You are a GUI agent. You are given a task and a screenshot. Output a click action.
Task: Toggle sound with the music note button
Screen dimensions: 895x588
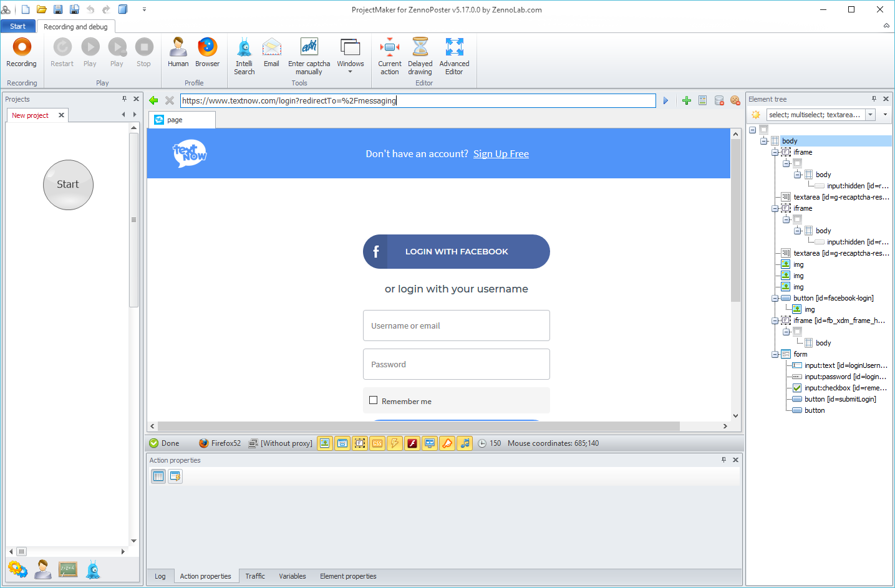(x=465, y=443)
